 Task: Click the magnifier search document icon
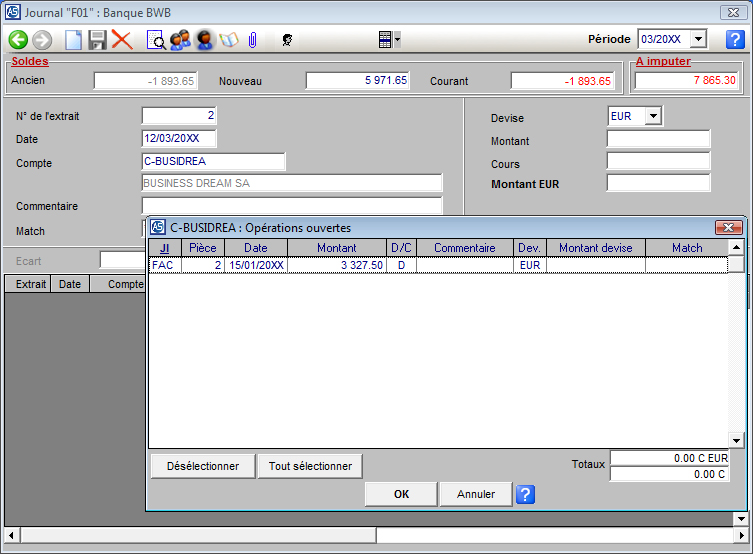(x=156, y=40)
